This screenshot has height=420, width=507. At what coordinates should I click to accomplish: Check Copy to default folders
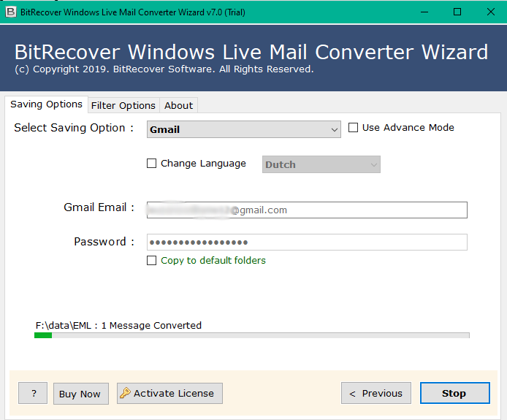coord(152,260)
